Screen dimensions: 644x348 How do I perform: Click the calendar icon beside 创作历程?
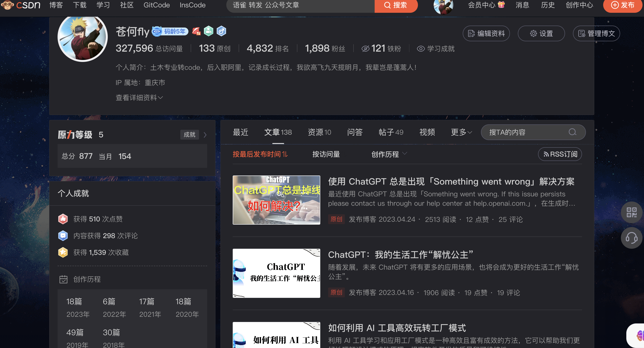click(x=63, y=279)
